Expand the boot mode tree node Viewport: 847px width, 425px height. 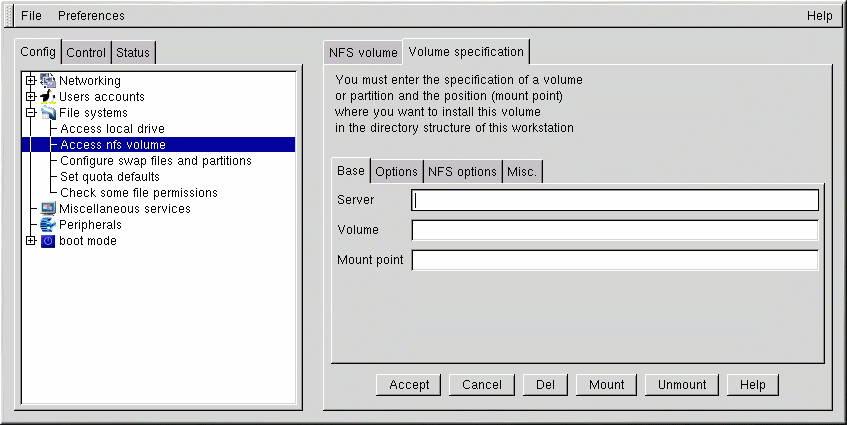31,241
